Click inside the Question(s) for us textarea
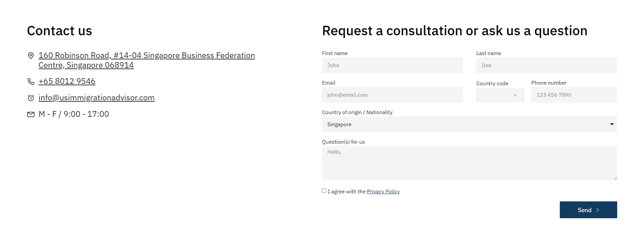Screen dimensions: 644x238 pyautogui.click(x=469, y=163)
